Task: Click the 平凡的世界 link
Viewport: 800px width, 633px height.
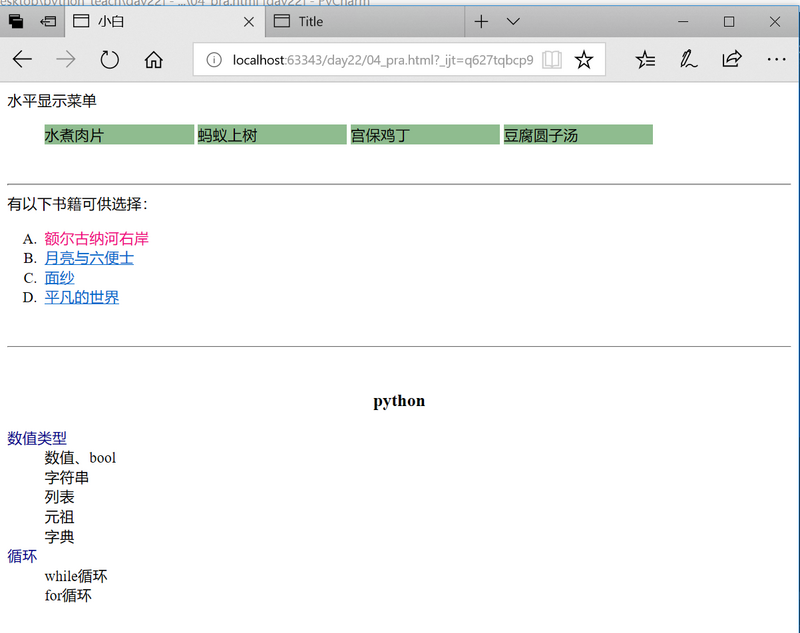Action: [x=81, y=297]
